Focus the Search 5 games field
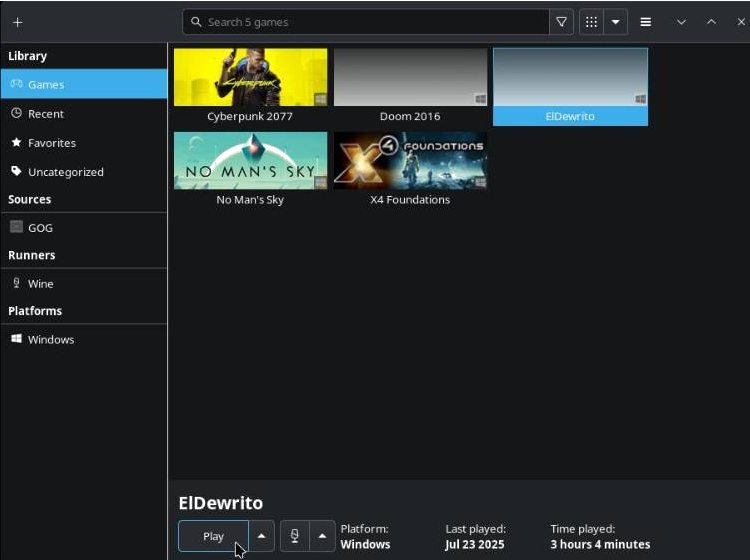Viewport: 750px width, 560px height. [366, 22]
